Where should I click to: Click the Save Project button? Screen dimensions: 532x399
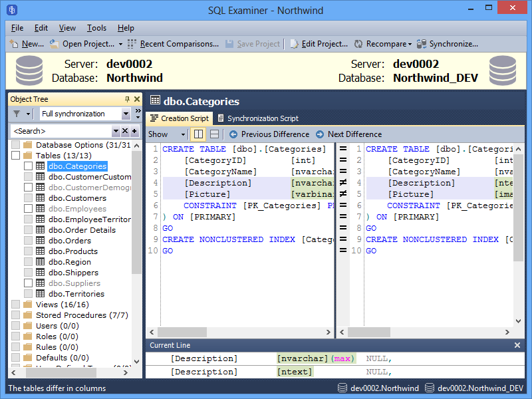(x=253, y=44)
